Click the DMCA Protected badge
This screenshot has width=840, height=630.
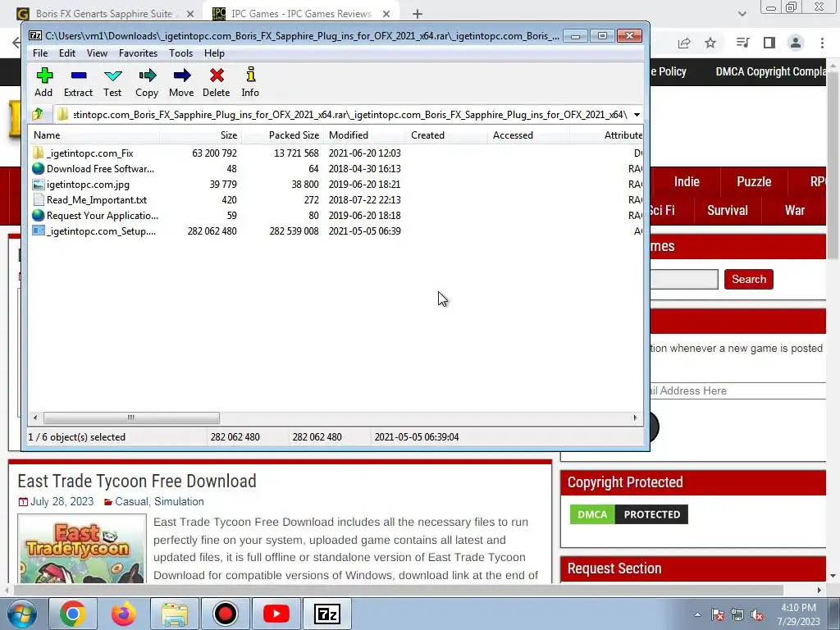(629, 514)
